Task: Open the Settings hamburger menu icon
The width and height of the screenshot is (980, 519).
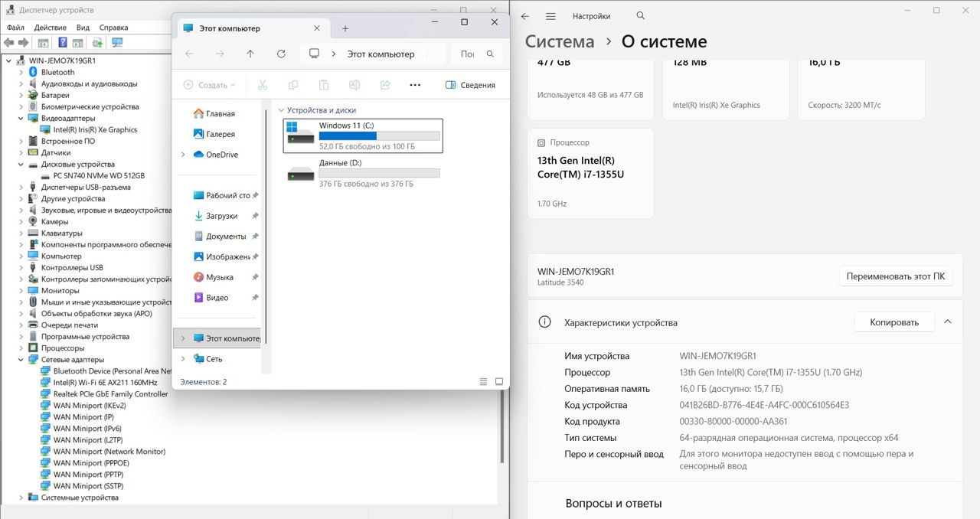Action: point(550,16)
